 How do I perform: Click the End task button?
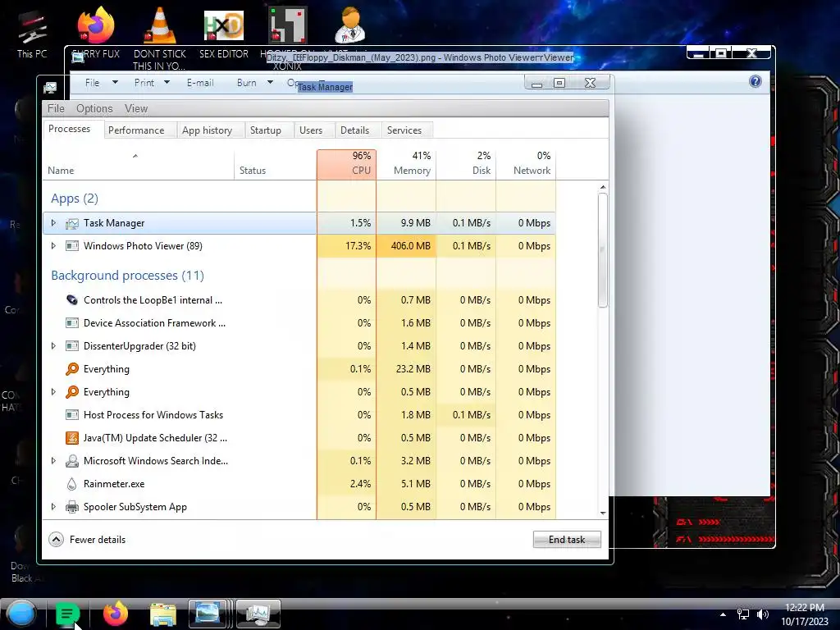pos(567,540)
